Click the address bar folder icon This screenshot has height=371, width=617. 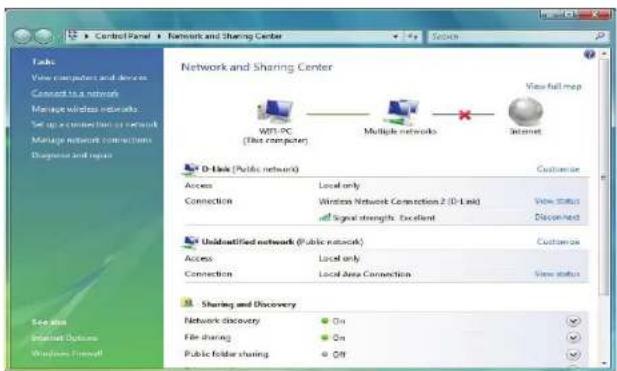(72, 35)
